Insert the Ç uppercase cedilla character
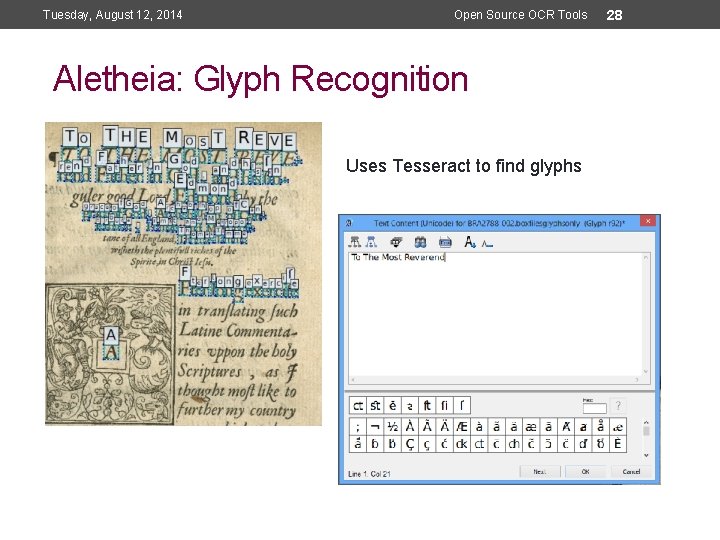 tap(410, 444)
